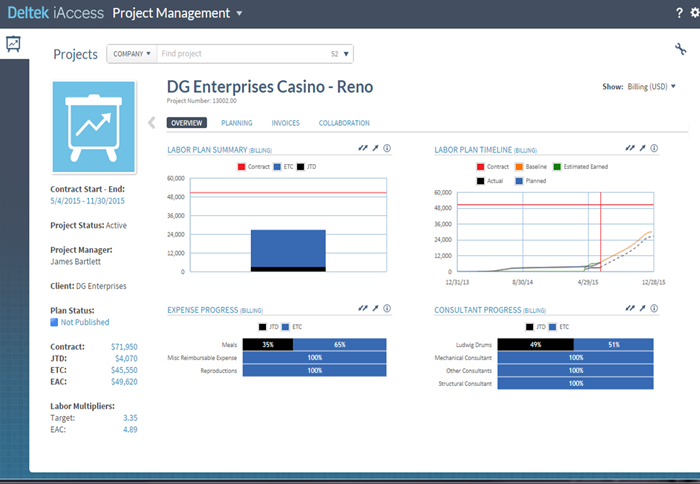
Task: Toggle the Contract legend in Labor Plan Timeline
Action: click(493, 167)
